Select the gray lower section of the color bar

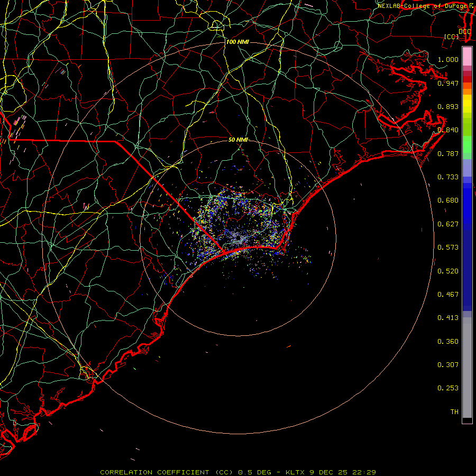coord(467,368)
